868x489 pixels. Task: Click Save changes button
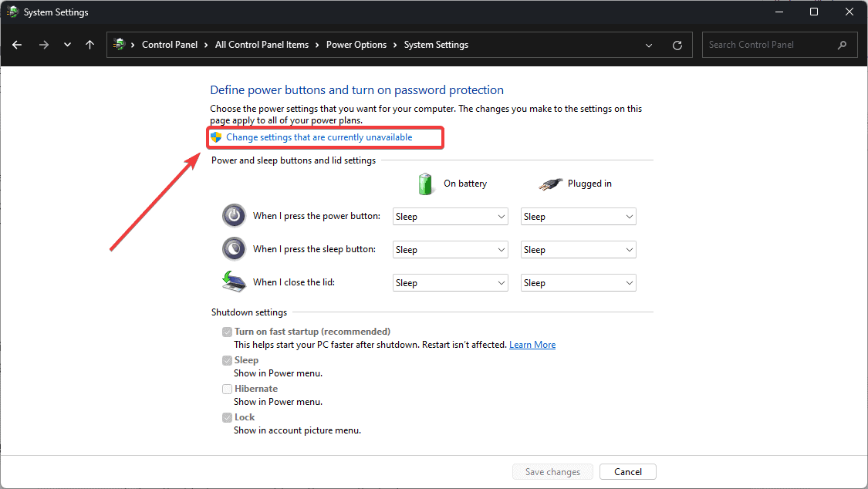point(552,472)
